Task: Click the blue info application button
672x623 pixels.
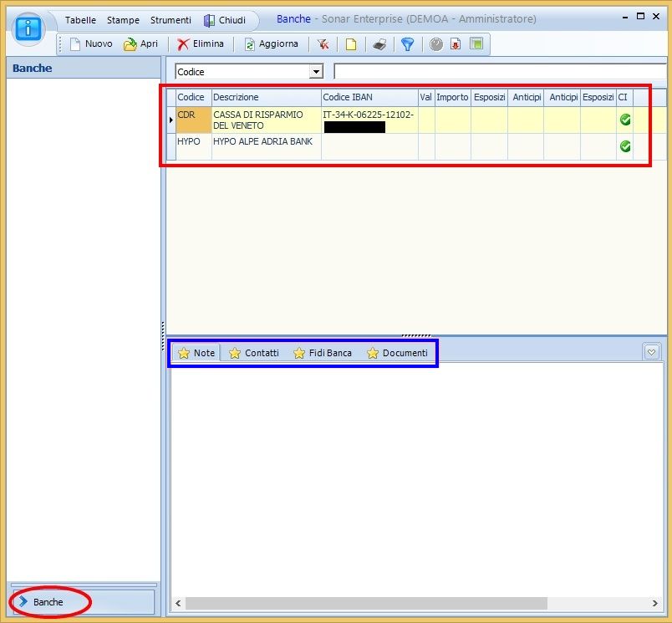Action: point(29,28)
